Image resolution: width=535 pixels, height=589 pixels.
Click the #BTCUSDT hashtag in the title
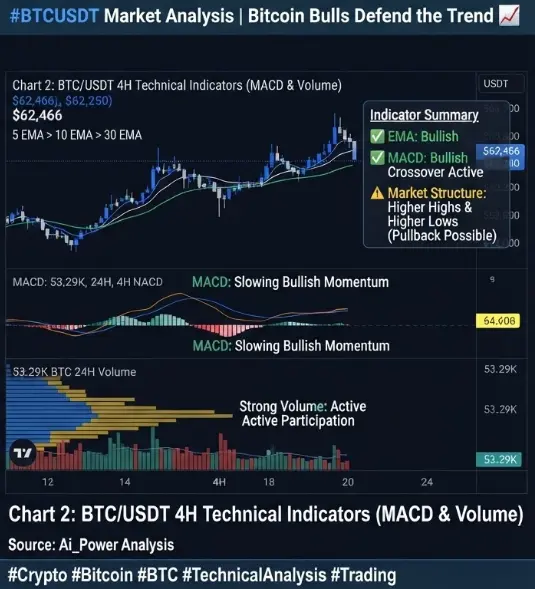tap(54, 16)
